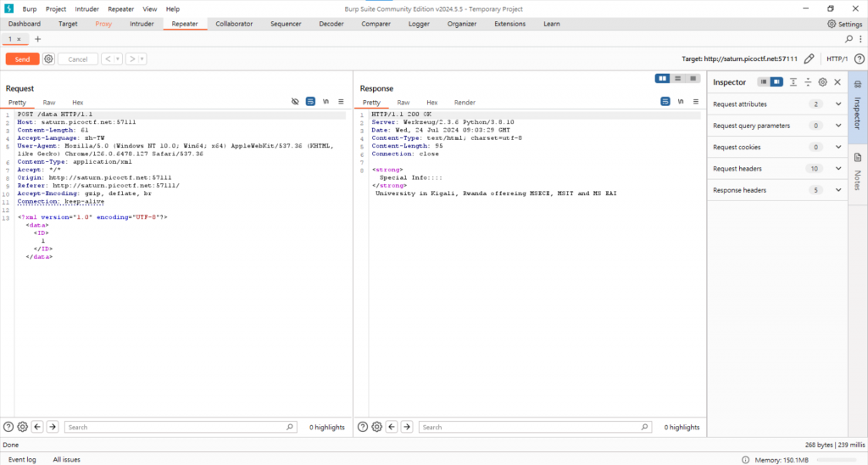Edit target with pencil icon

809,59
